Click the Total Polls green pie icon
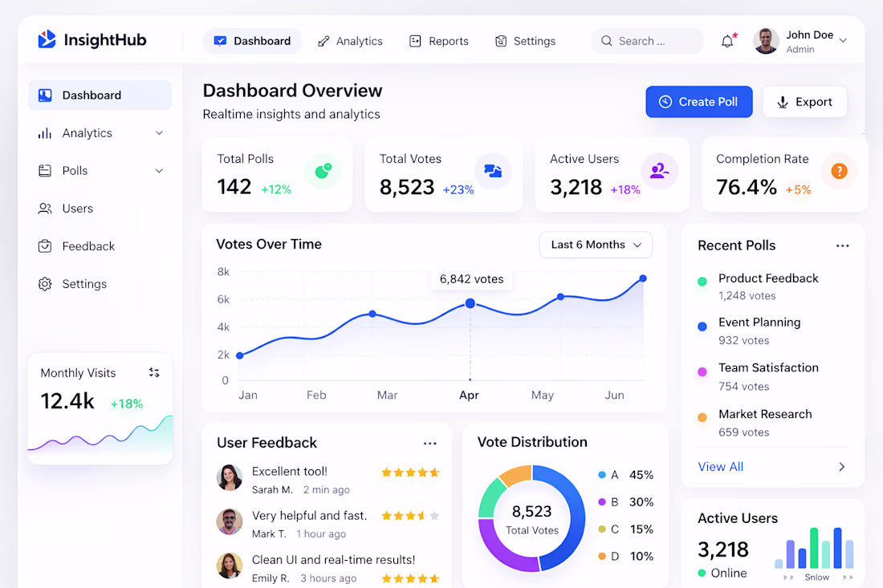This screenshot has height=588, width=883. click(x=323, y=171)
